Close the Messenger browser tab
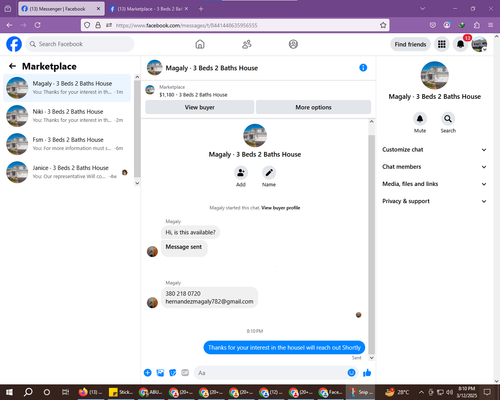Viewport: 500px width, 400px height. coord(98,9)
